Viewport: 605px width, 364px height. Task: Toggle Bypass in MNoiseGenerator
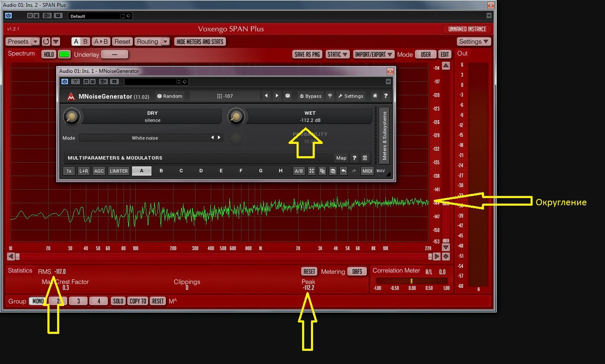click(x=311, y=96)
